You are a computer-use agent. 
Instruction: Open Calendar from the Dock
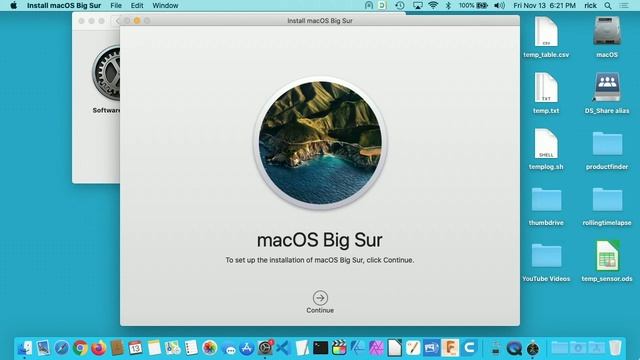[136, 348]
